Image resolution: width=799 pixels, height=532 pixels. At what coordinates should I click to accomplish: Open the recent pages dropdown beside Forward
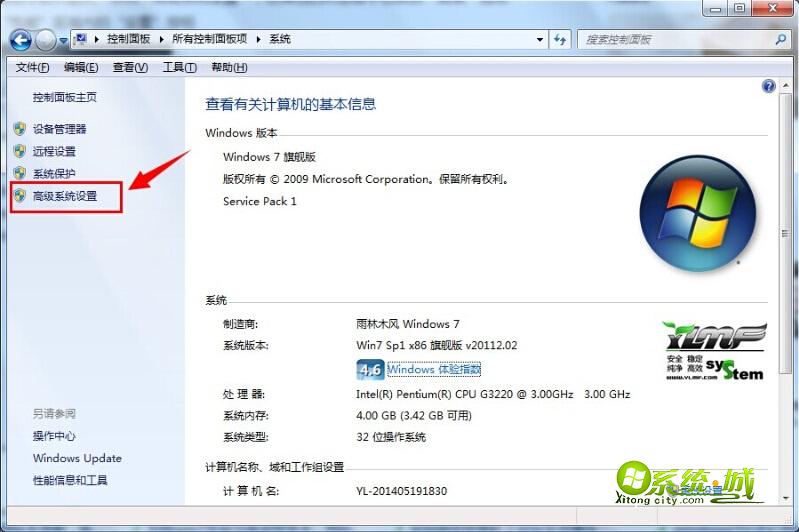pyautogui.click(x=64, y=41)
